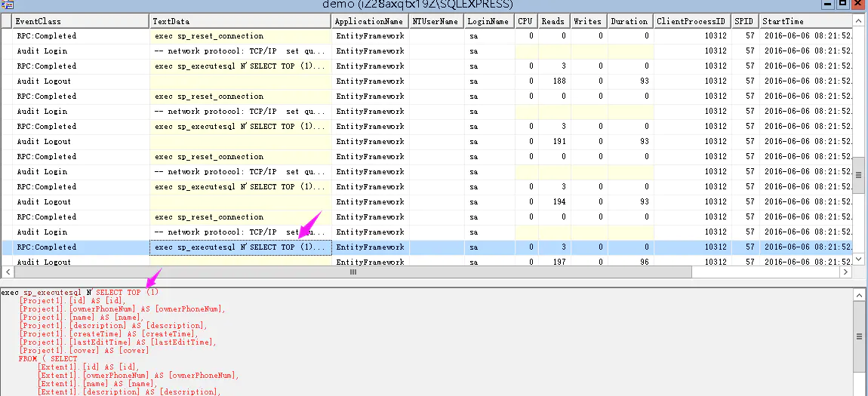Click the ApplicationName column header
Image resolution: width=868 pixels, height=396 pixels.
tap(371, 21)
